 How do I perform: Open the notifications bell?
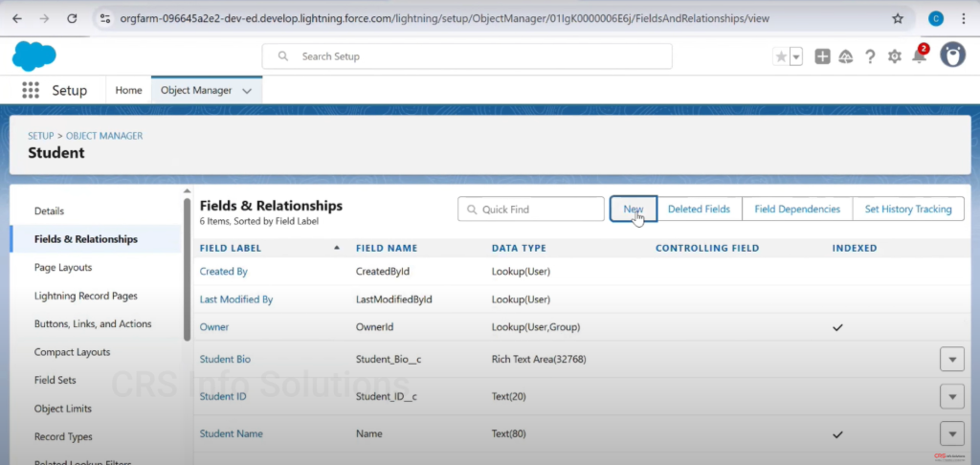(919, 55)
